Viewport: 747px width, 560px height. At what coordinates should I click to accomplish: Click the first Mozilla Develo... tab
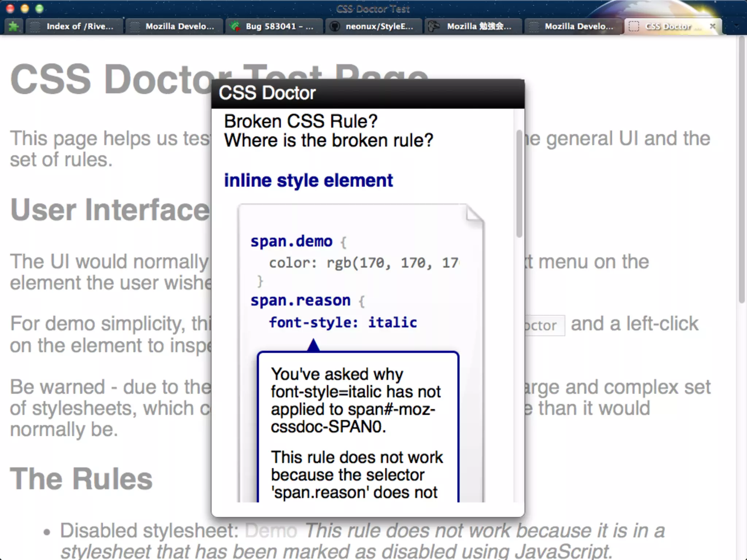tap(179, 26)
